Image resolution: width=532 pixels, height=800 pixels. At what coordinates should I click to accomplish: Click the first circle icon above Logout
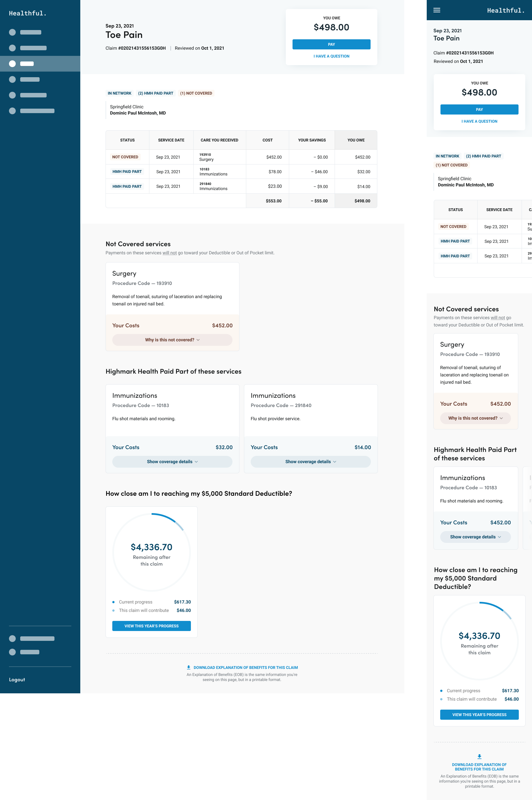[x=12, y=638]
